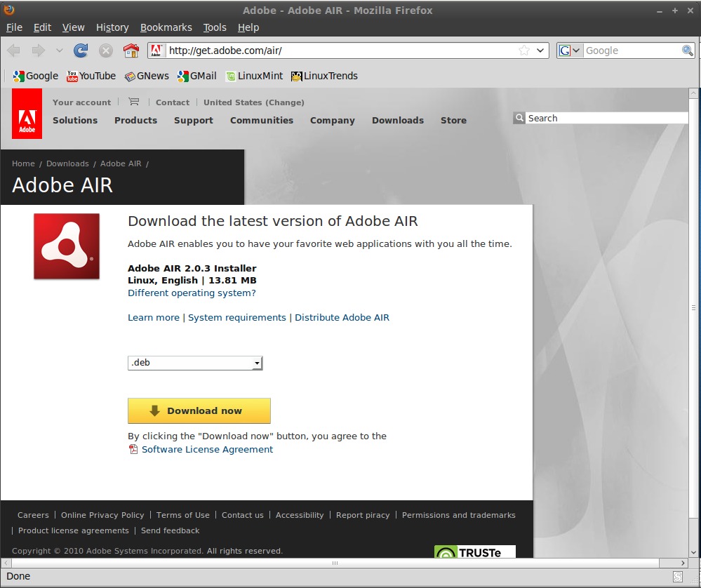
Task: Click the Adobe site search magnifier icon
Action: pyautogui.click(x=519, y=118)
